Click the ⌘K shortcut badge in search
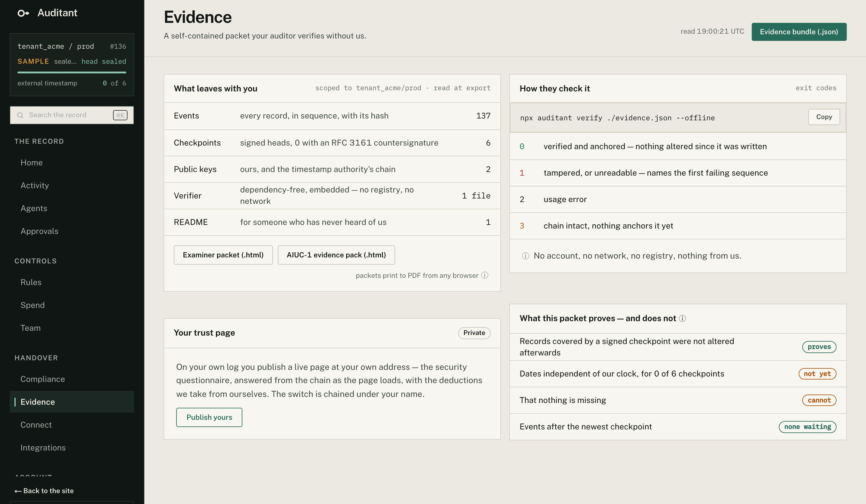866x504 pixels. click(x=120, y=115)
